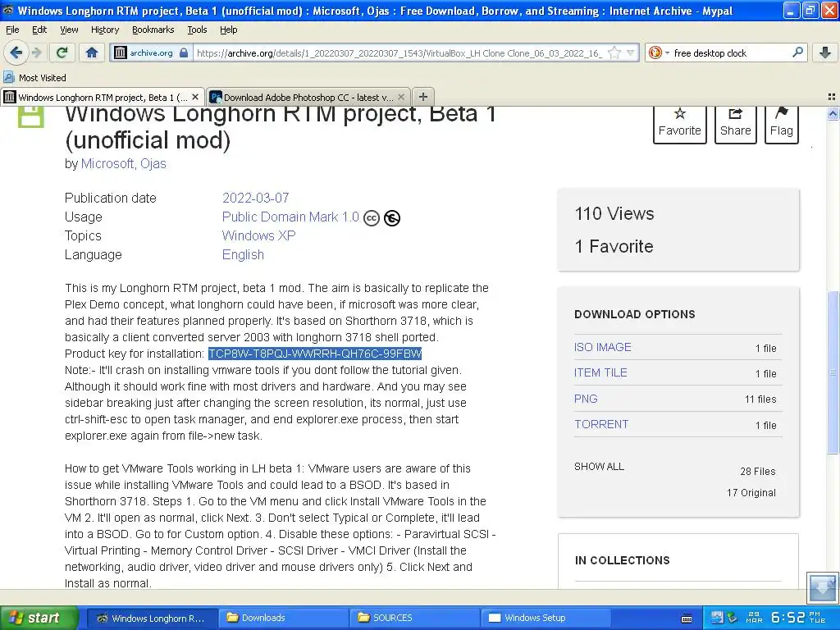Open the Windows XP topic link
Screen dimensions: 840x630
258,235
